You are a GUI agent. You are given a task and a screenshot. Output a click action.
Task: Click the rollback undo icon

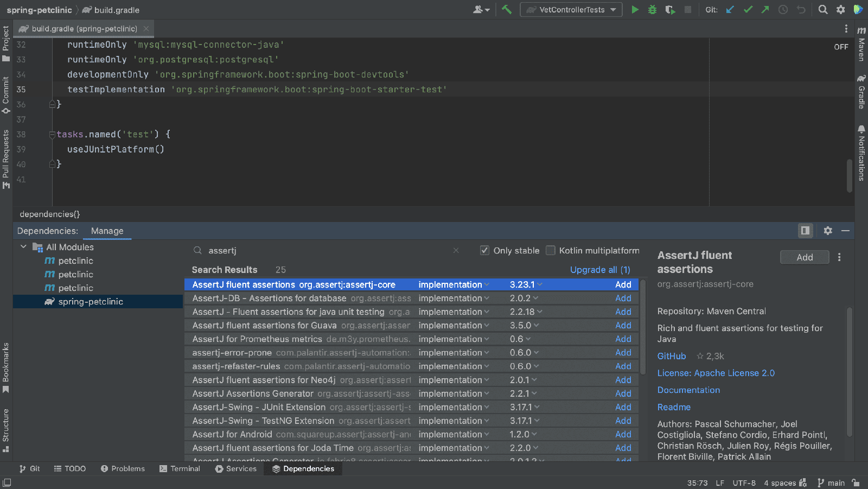tap(801, 9)
